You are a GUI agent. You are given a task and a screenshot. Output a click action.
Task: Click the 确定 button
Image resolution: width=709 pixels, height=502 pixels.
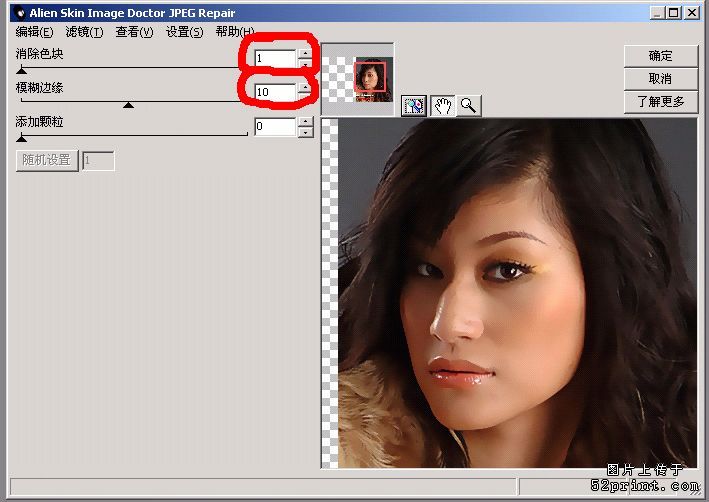click(661, 56)
